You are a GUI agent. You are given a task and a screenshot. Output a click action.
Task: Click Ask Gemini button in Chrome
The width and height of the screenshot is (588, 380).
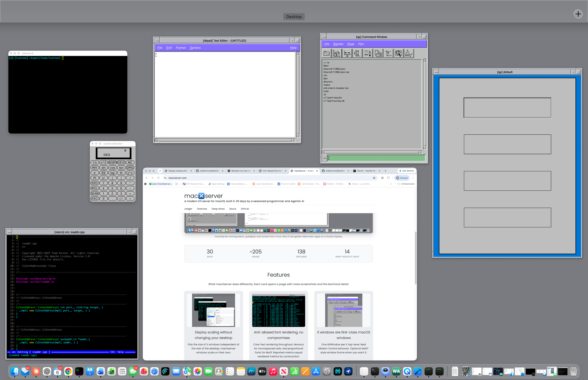pyautogui.click(x=407, y=171)
